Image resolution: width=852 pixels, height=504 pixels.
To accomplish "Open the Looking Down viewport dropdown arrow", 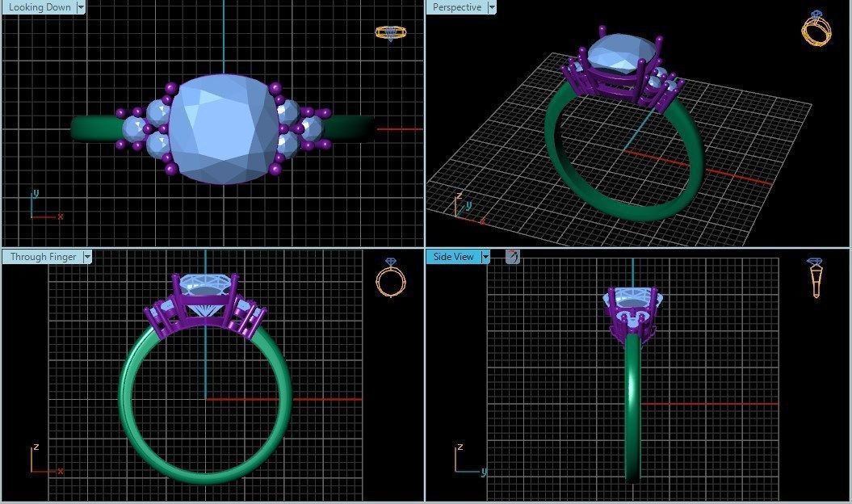I will [x=81, y=7].
